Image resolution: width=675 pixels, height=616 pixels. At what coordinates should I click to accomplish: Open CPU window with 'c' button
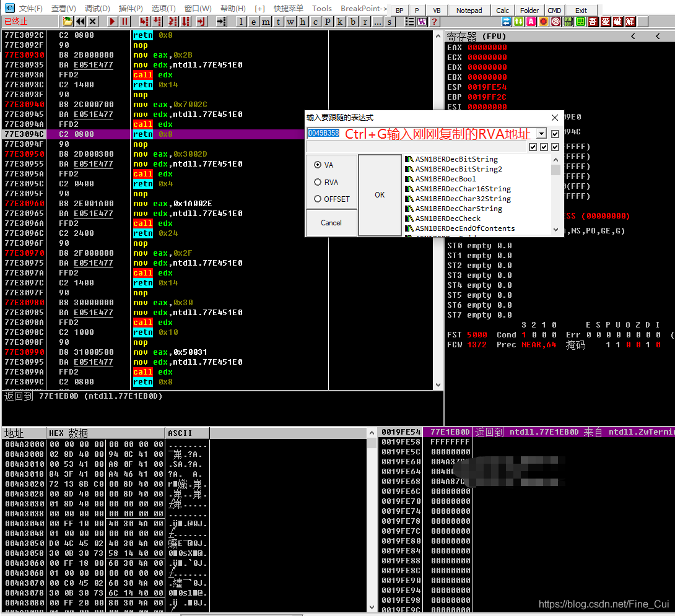[316, 22]
